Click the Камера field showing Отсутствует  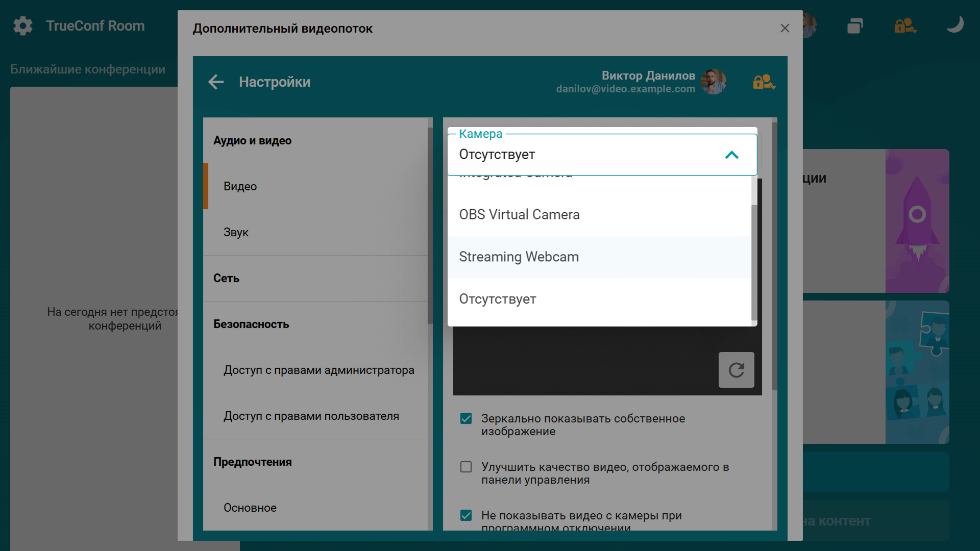[602, 155]
